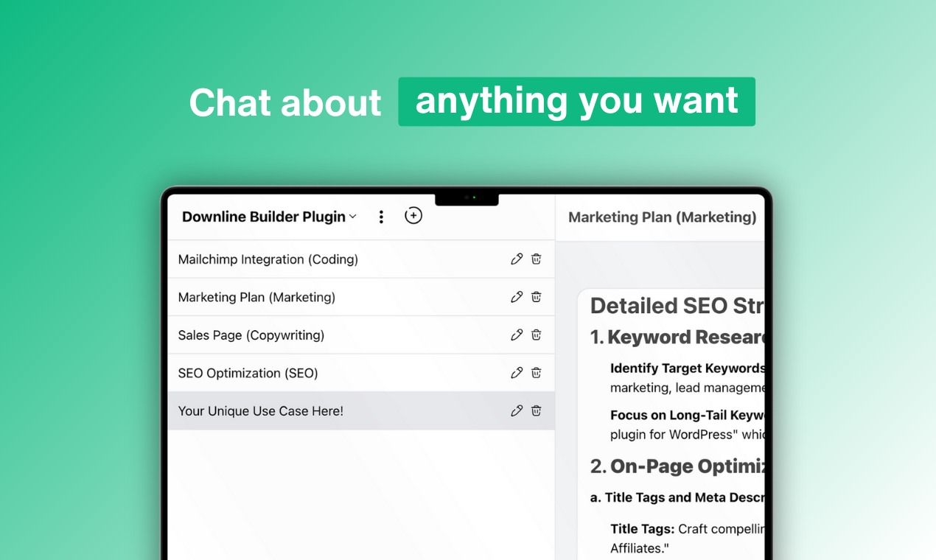Image resolution: width=936 pixels, height=560 pixels.
Task: Edit Your Unique Use Case Here entry
Action: coord(517,411)
